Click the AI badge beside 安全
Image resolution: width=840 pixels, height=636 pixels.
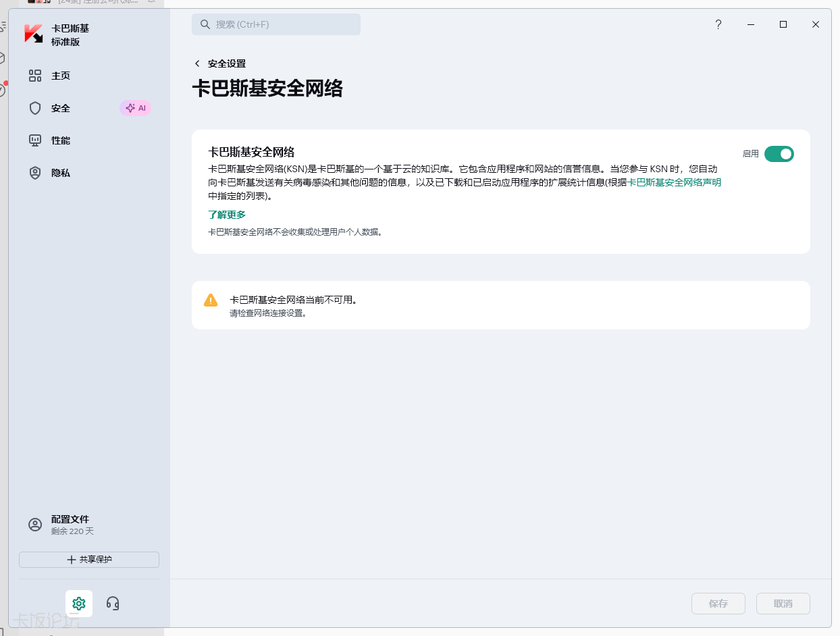(x=136, y=108)
